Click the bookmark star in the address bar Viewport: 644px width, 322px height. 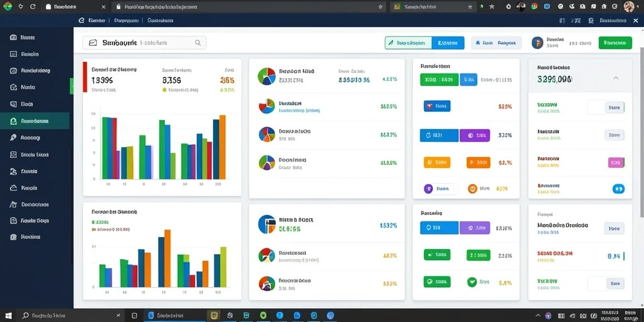pos(380,6)
